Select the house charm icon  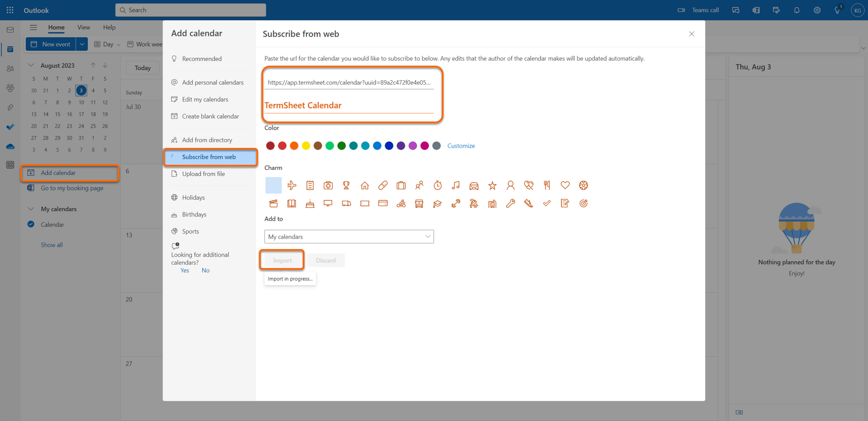(364, 186)
